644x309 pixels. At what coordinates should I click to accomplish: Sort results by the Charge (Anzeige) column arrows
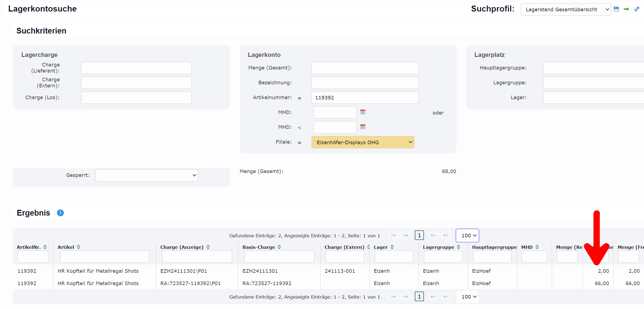[x=208, y=247]
